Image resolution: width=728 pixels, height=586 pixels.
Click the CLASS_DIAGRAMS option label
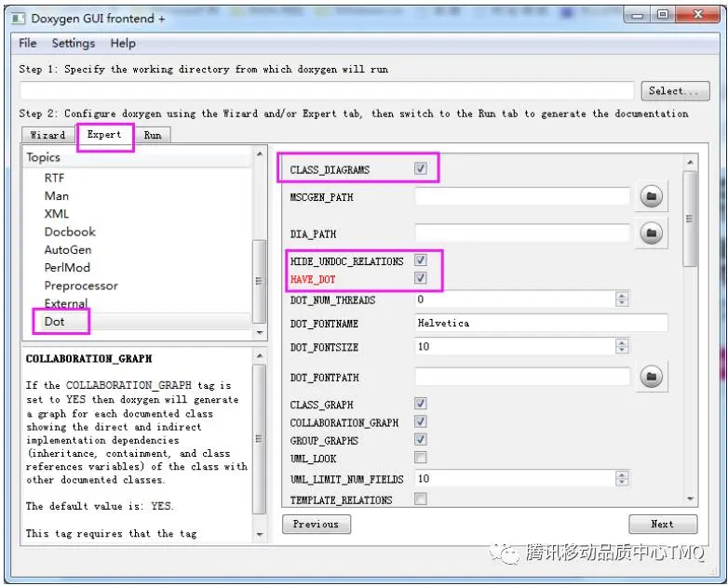click(330, 170)
